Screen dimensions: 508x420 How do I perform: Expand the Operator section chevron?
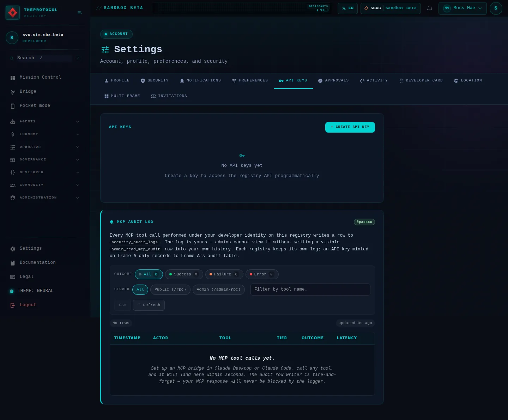coord(78,147)
